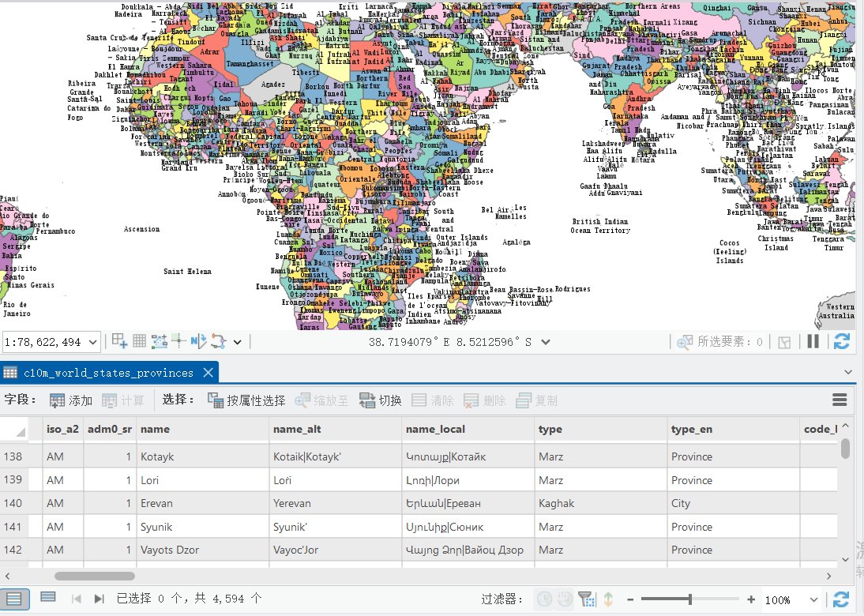Expand the table pane options chevron
This screenshot has height=616, width=864.
click(848, 373)
